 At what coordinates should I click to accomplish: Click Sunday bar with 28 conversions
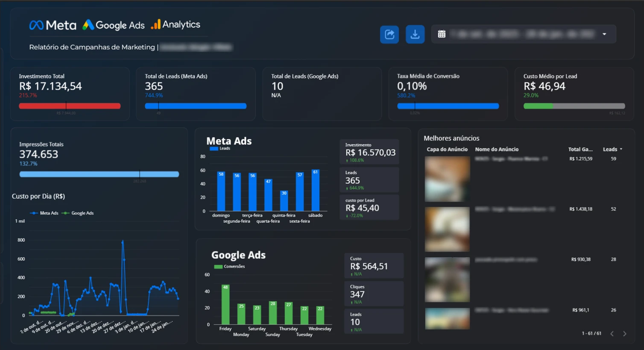[273, 313]
